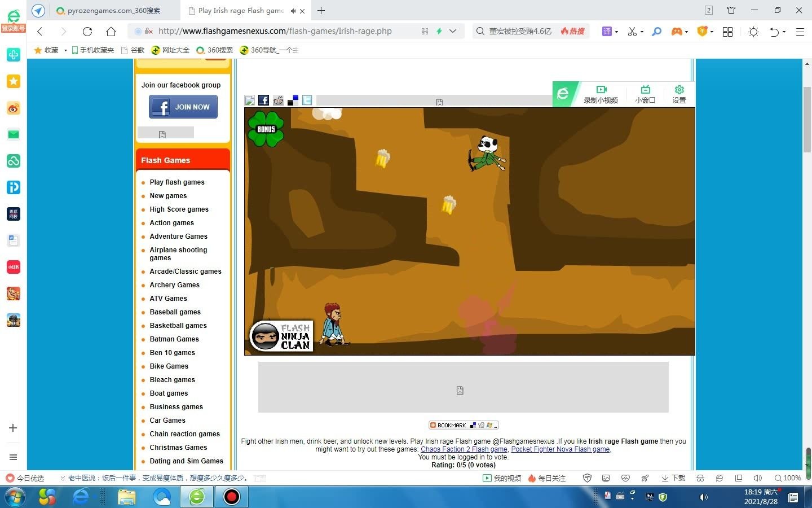Open 网址大全 bookmark
Viewport: 812px width, 508px height.
coord(170,50)
